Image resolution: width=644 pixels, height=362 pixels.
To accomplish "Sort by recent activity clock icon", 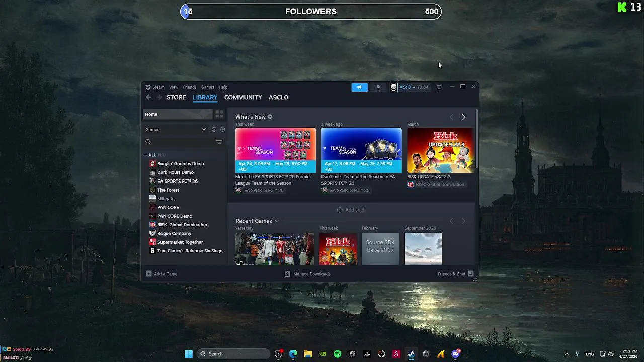I will pyautogui.click(x=214, y=129).
